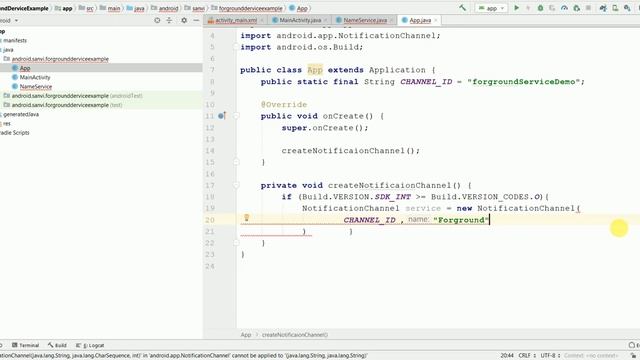This screenshot has height=360, width=640.
Task: Click CRLF line separator in status bar
Action: [x=527, y=356]
